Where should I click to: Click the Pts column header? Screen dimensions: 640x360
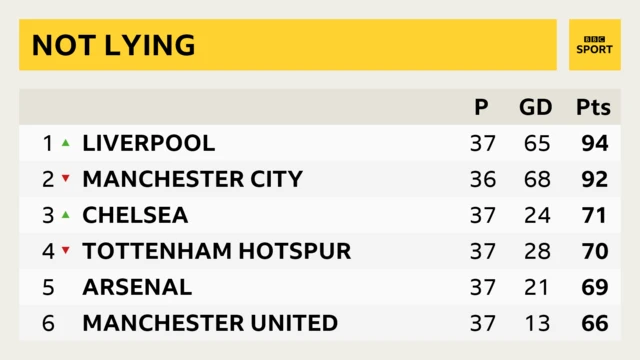[593, 107]
